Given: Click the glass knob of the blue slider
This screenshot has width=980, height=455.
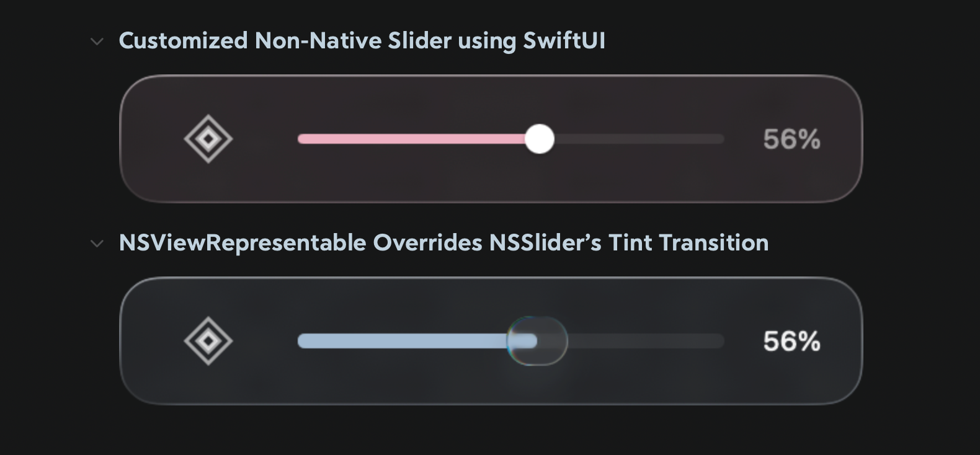Looking at the screenshot, I should click(537, 341).
